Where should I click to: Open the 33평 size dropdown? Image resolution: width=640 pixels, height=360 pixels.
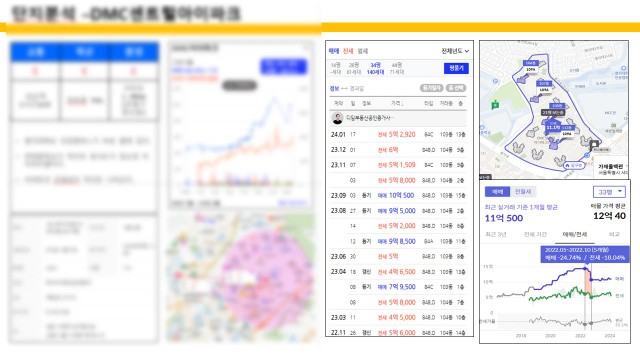point(609,192)
